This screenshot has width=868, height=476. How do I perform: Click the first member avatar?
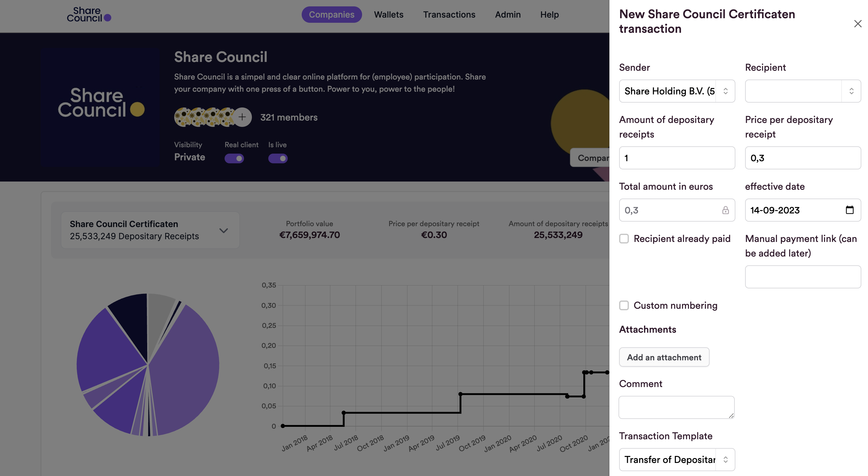183,117
